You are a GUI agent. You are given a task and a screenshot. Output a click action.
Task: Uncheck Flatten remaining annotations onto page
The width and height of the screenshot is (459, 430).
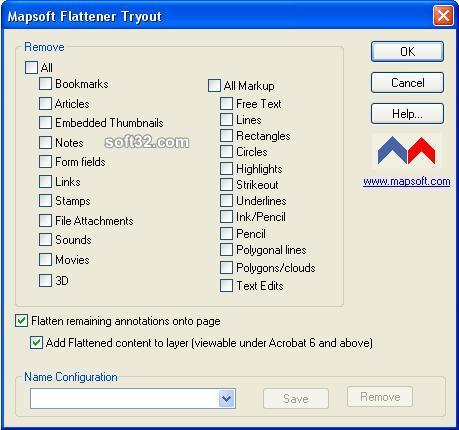click(21, 321)
